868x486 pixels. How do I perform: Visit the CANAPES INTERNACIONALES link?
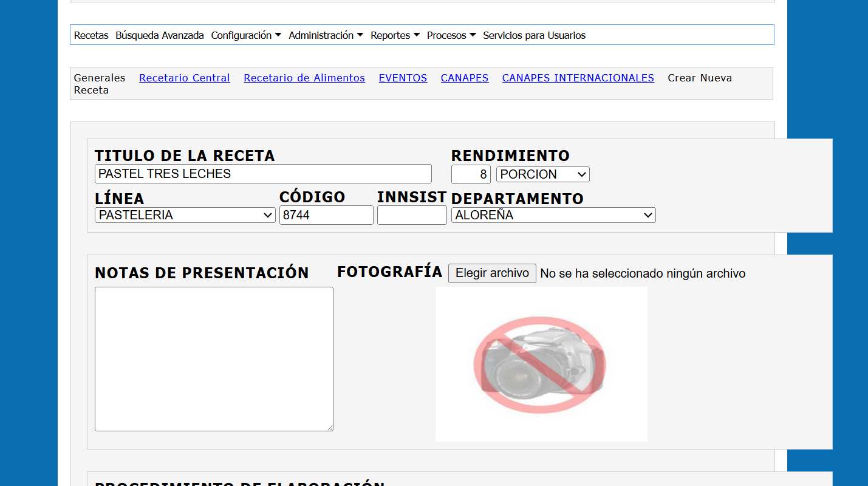(578, 78)
